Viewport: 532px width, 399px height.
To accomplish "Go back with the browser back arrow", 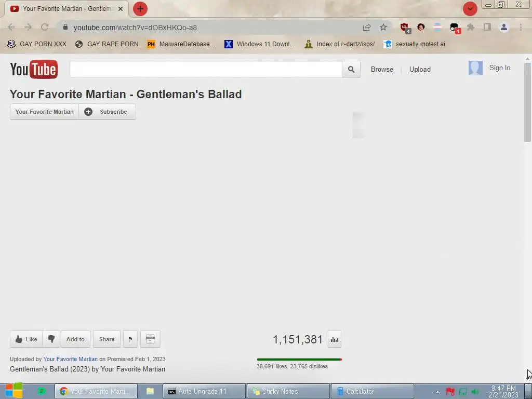I will (11, 27).
